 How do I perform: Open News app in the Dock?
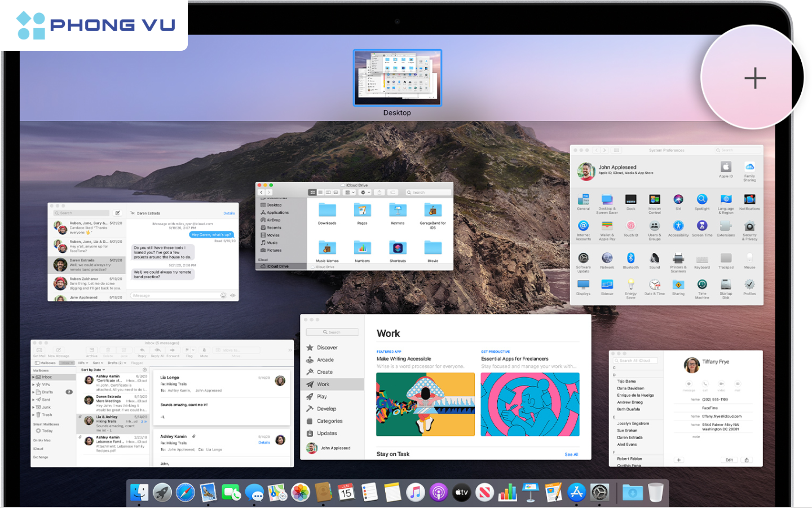[484, 492]
